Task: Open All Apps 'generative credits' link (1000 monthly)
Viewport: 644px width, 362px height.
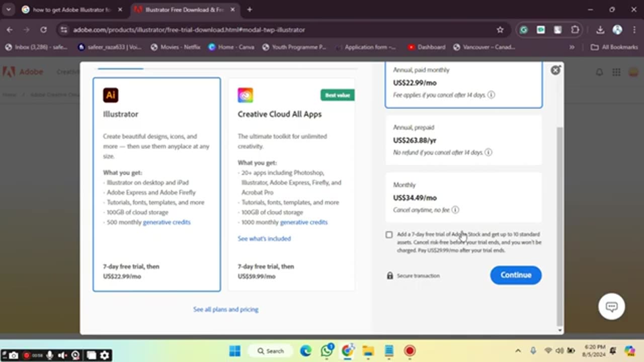Action: point(303,222)
